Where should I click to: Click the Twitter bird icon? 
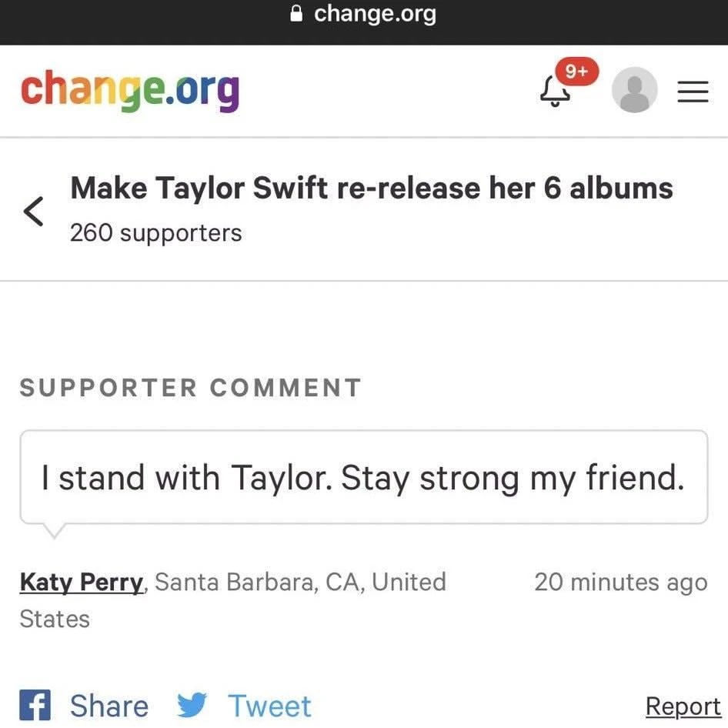coord(192,706)
